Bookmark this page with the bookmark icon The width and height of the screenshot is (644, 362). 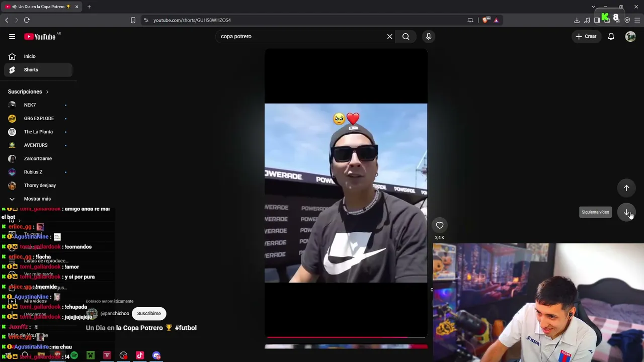pyautogui.click(x=133, y=20)
